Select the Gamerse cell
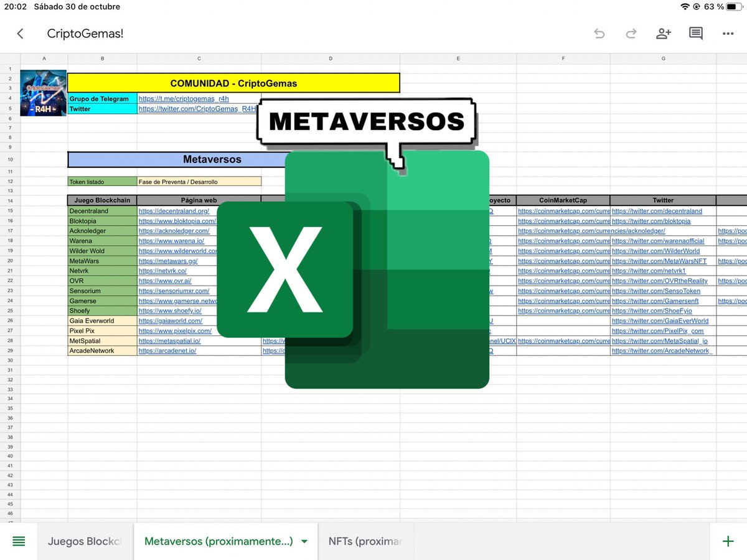This screenshot has width=747, height=560. coord(102,301)
